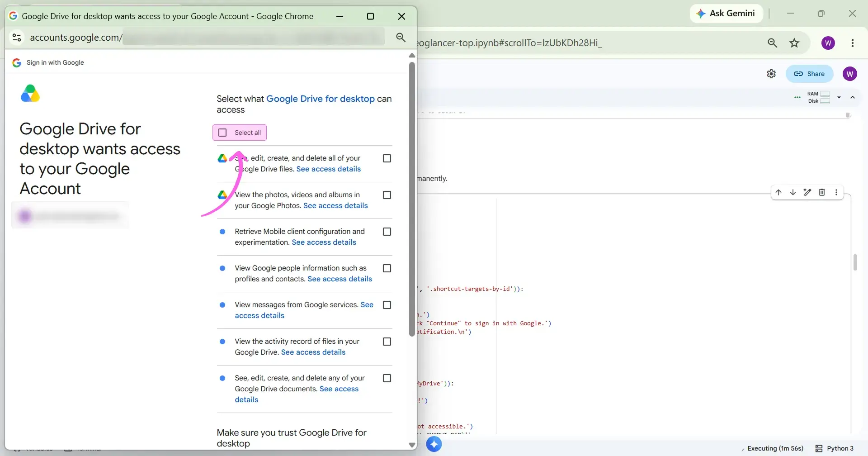Bookmark this tab with the star icon
Image resolution: width=868 pixels, height=456 pixels.
coord(794,43)
